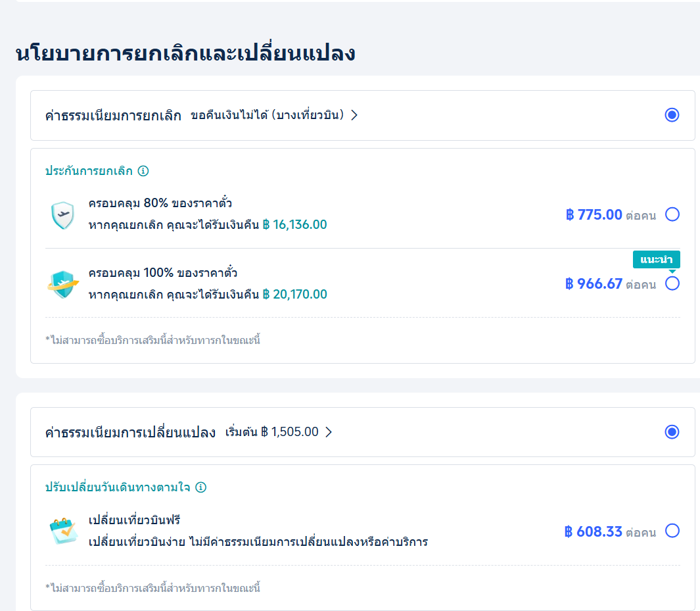
Task: Click the info icon next to ประกันการยกเลิก
Action: [x=143, y=171]
